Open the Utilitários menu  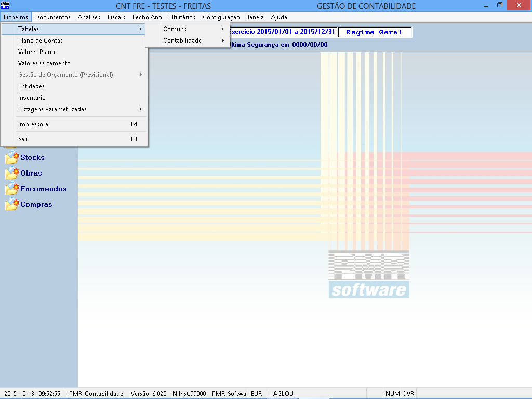click(182, 17)
